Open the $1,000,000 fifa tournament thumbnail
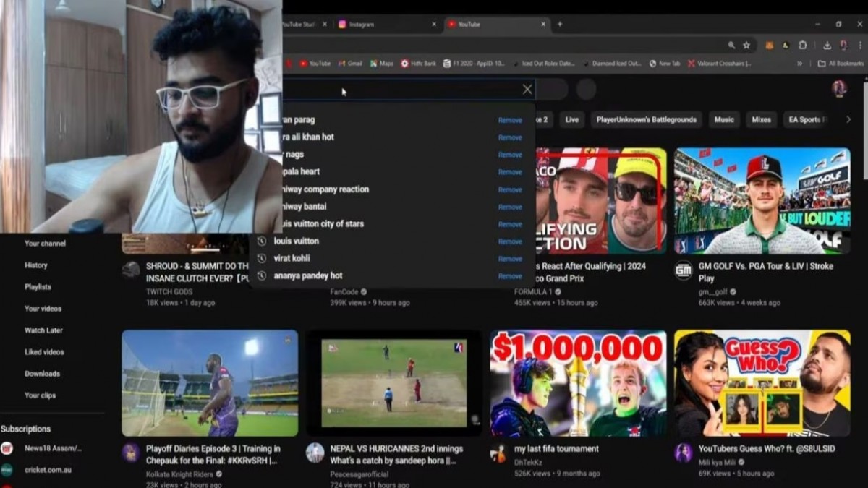 (578, 383)
